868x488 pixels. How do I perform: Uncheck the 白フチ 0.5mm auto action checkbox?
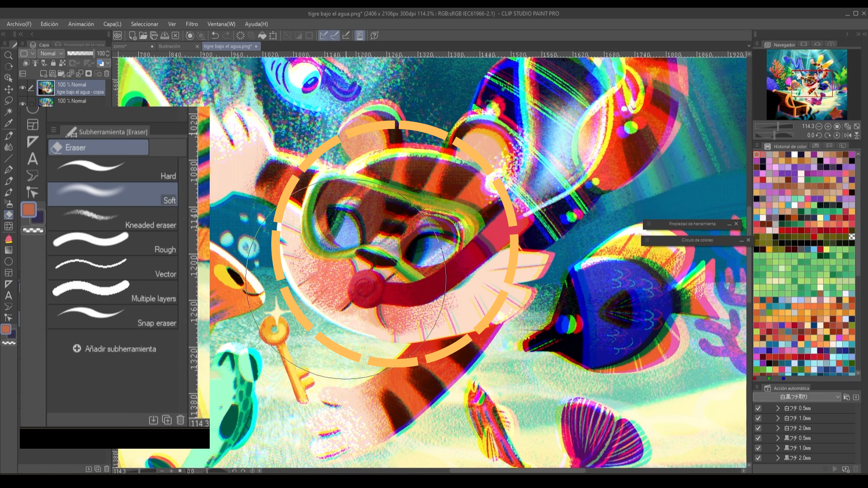coord(758,408)
